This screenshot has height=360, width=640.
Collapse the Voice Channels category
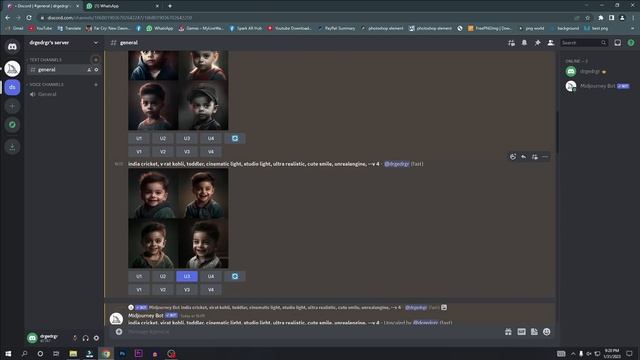click(x=46, y=84)
